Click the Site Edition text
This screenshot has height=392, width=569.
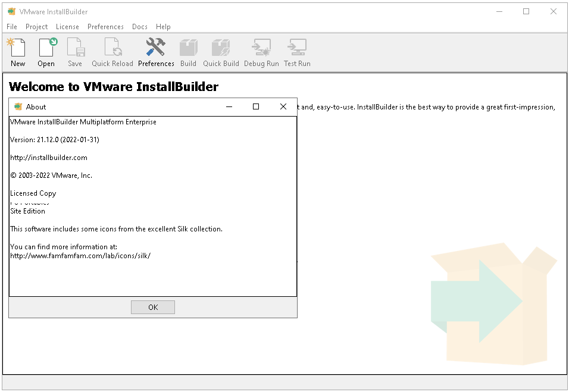[x=27, y=211]
